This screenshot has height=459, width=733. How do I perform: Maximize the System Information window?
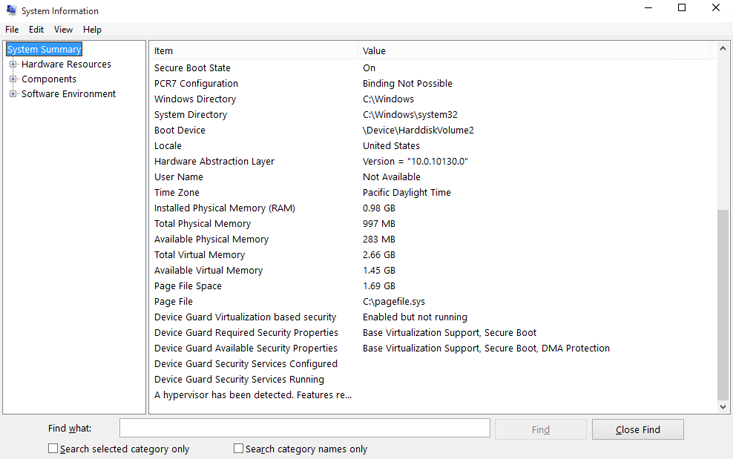tap(682, 9)
